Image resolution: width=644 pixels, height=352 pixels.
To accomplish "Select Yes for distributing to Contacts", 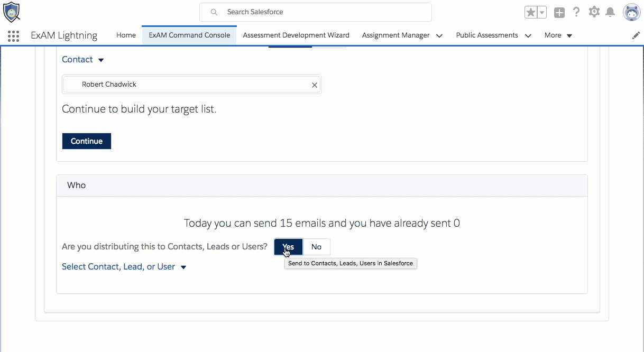I will click(x=288, y=247).
